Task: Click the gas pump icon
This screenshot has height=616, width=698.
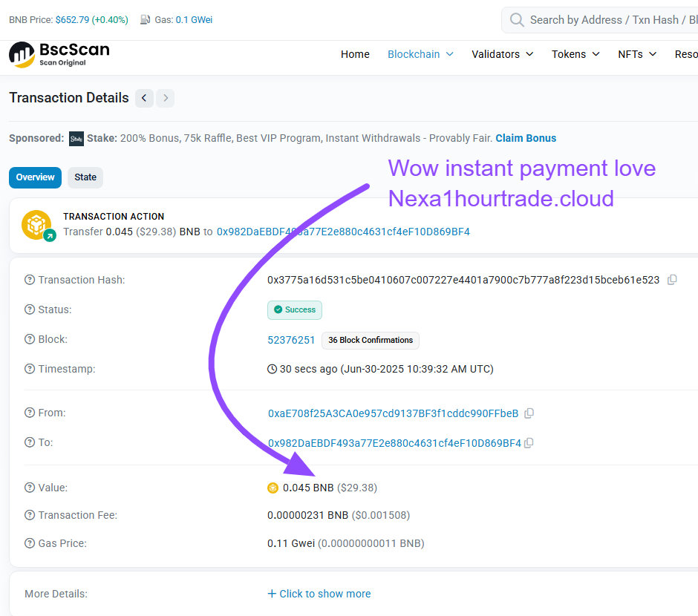Action: (x=145, y=19)
